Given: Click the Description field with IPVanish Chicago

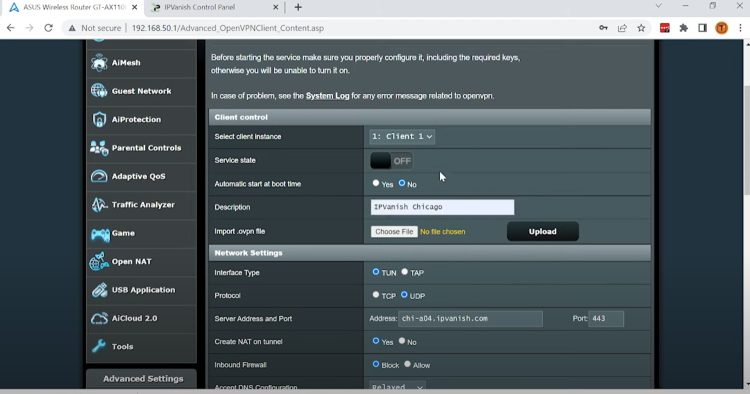Looking at the screenshot, I should tap(442, 207).
